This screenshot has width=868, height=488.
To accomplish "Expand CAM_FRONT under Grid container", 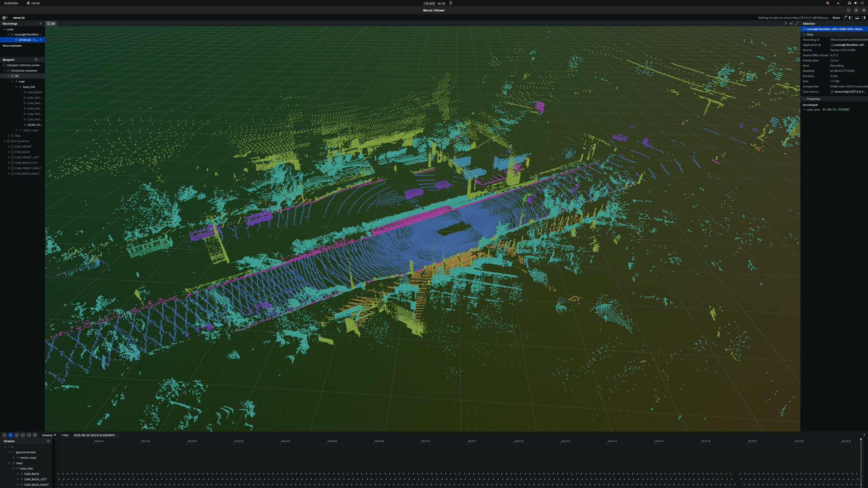I will pyautogui.click(x=8, y=146).
